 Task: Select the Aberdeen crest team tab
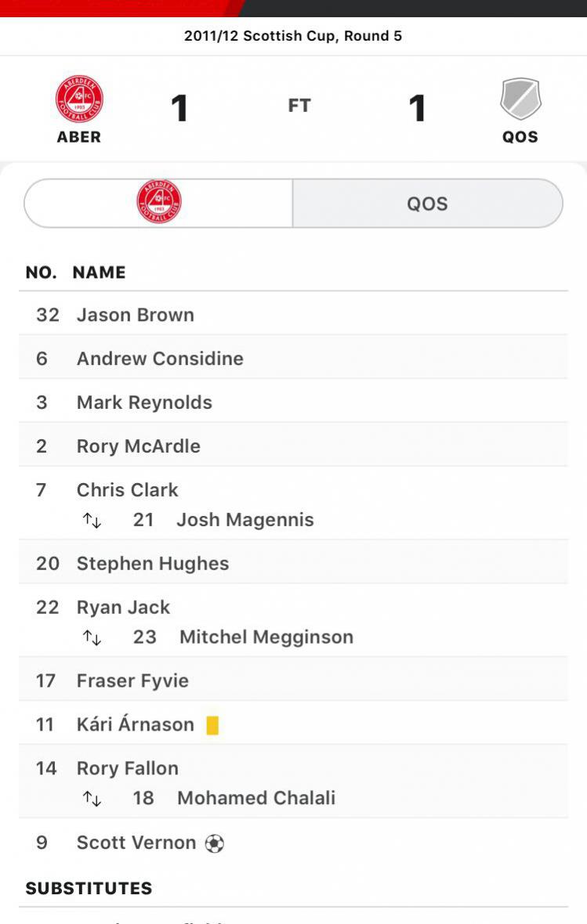pyautogui.click(x=158, y=203)
